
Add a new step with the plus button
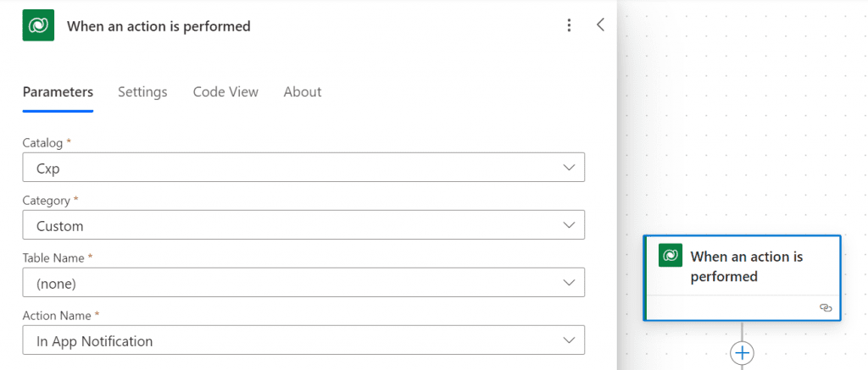(743, 352)
